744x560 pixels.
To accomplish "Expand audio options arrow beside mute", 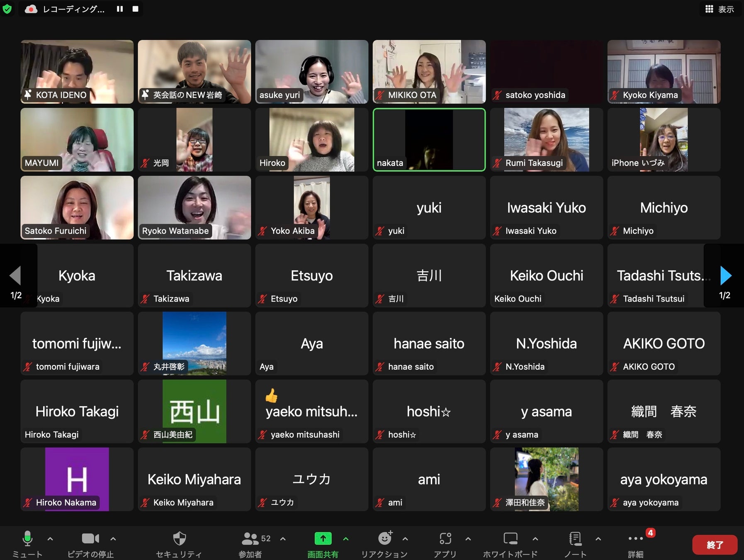I will (50, 539).
